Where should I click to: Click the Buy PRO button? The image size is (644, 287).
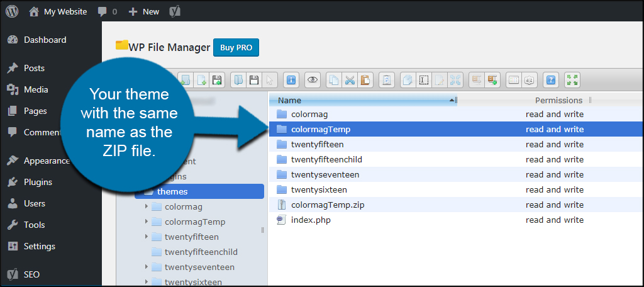point(236,47)
